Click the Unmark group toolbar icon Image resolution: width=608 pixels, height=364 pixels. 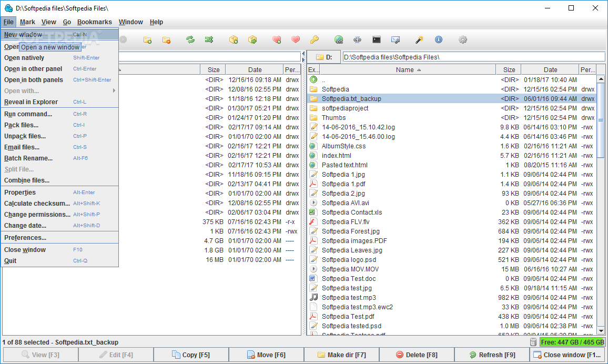pyautogui.click(x=166, y=39)
